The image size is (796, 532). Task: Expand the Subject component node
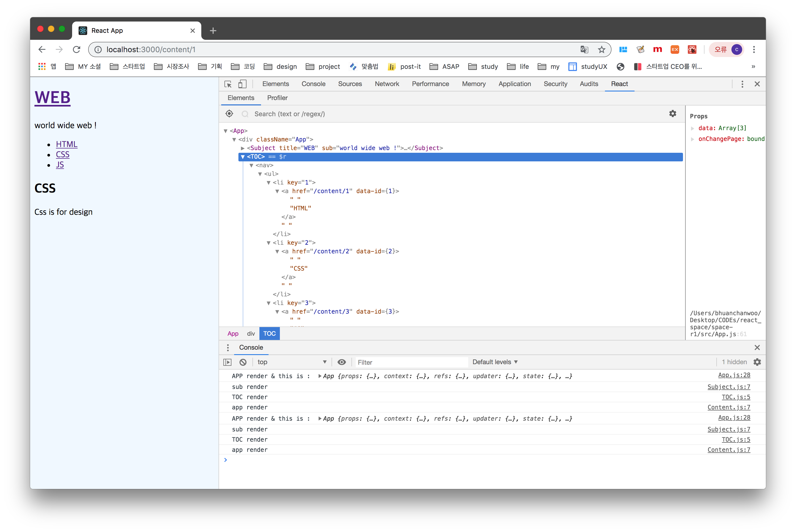[243, 148]
